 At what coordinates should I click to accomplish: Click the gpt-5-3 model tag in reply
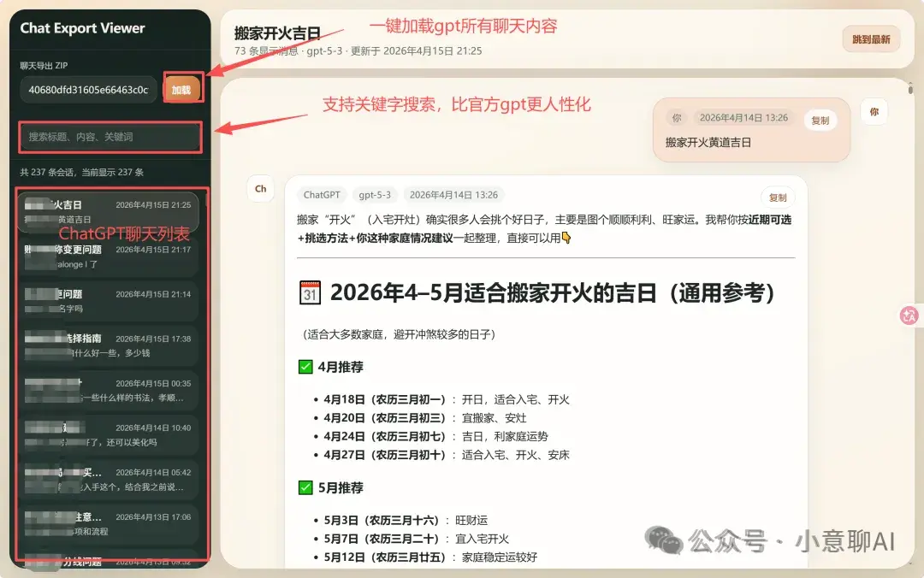(x=375, y=195)
